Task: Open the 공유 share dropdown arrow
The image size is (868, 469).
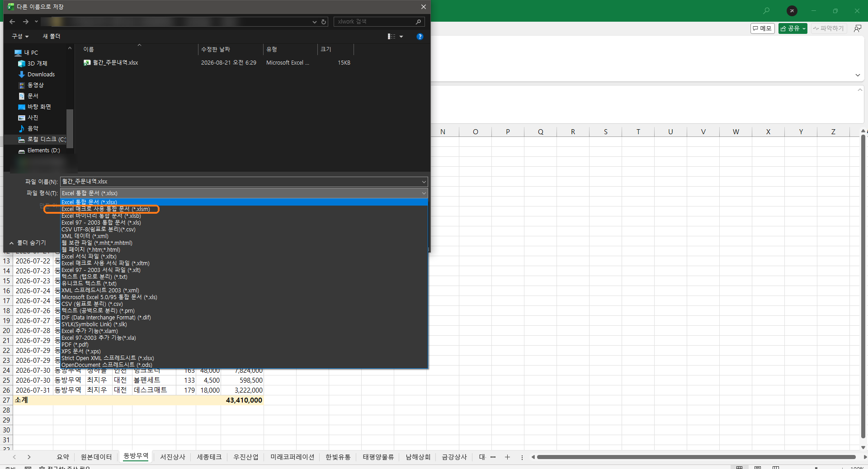Action: coord(804,28)
